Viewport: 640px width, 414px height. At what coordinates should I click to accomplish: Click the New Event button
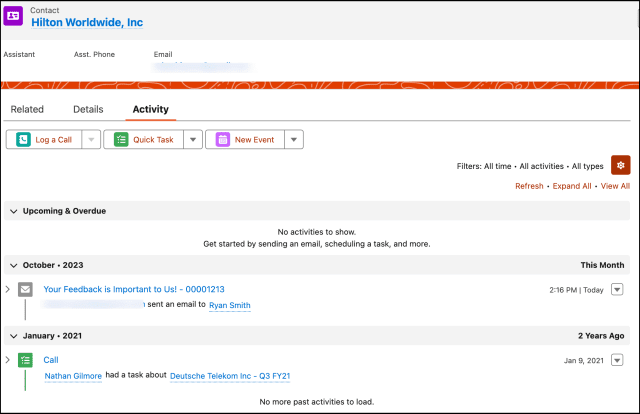[x=244, y=140]
